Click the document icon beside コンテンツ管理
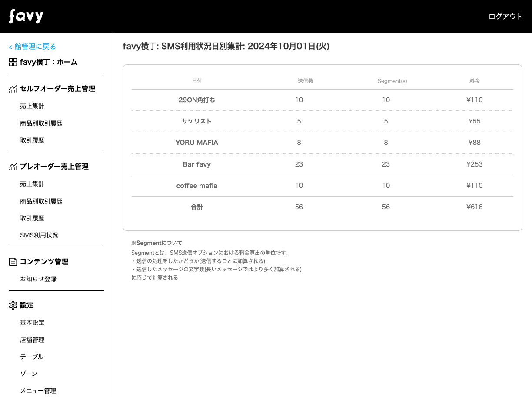532x397 pixels. pos(13,262)
